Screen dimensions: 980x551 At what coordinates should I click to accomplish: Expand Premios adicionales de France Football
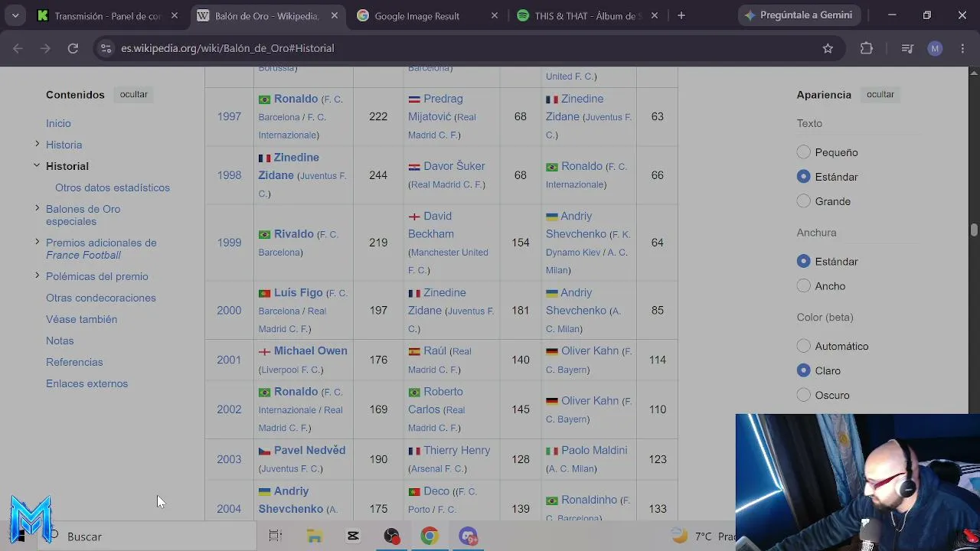point(37,242)
